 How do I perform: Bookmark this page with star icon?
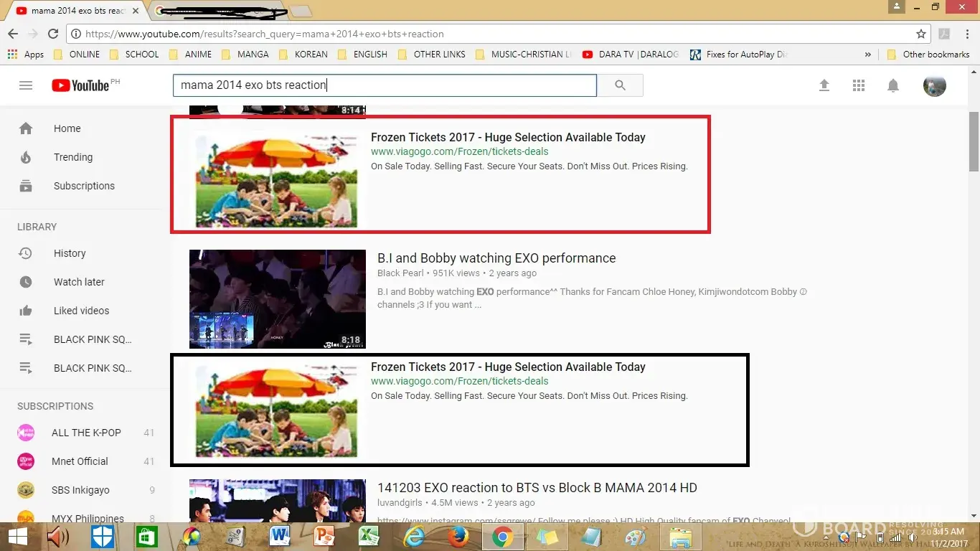tap(921, 34)
